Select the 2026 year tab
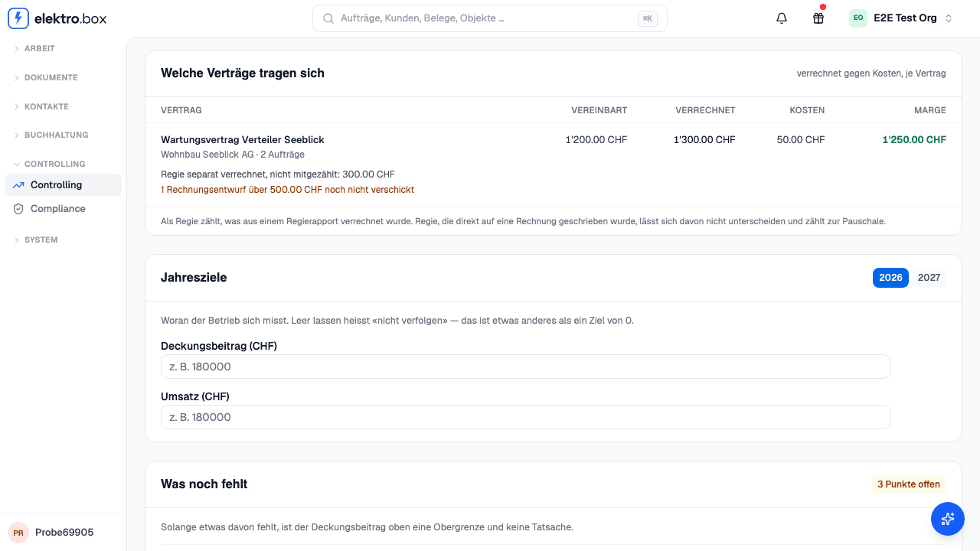This screenshot has width=980, height=551. pos(890,278)
